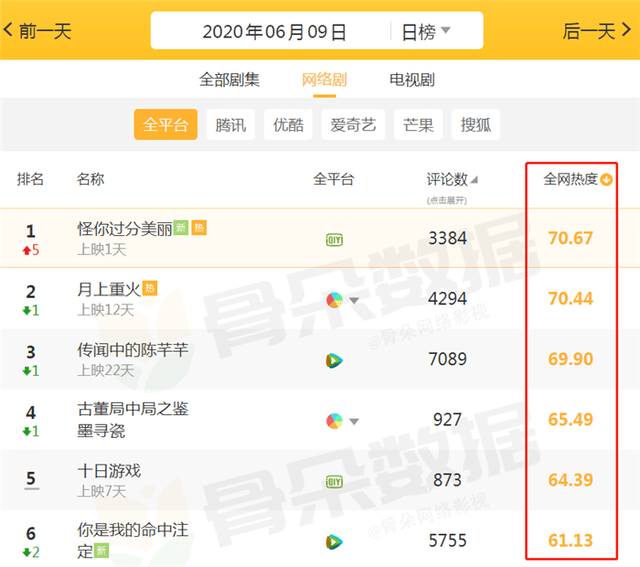The height and width of the screenshot is (567, 640).
Task: Click 评论数 sort triangle icon
Action: [474, 180]
